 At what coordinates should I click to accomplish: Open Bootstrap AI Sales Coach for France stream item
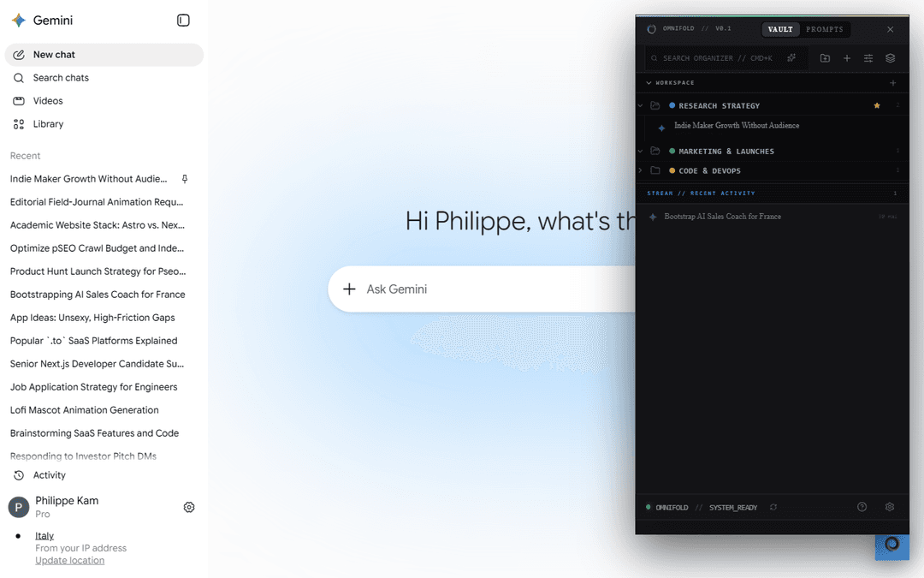[x=772, y=217]
